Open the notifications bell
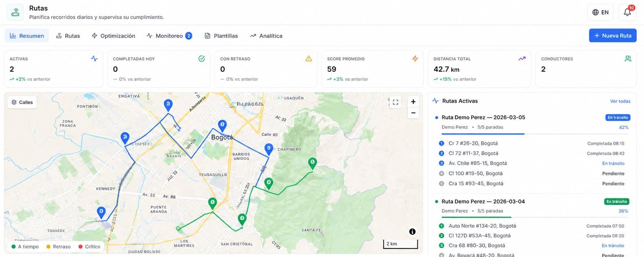Viewport: 644px width, 257px height. (627, 12)
